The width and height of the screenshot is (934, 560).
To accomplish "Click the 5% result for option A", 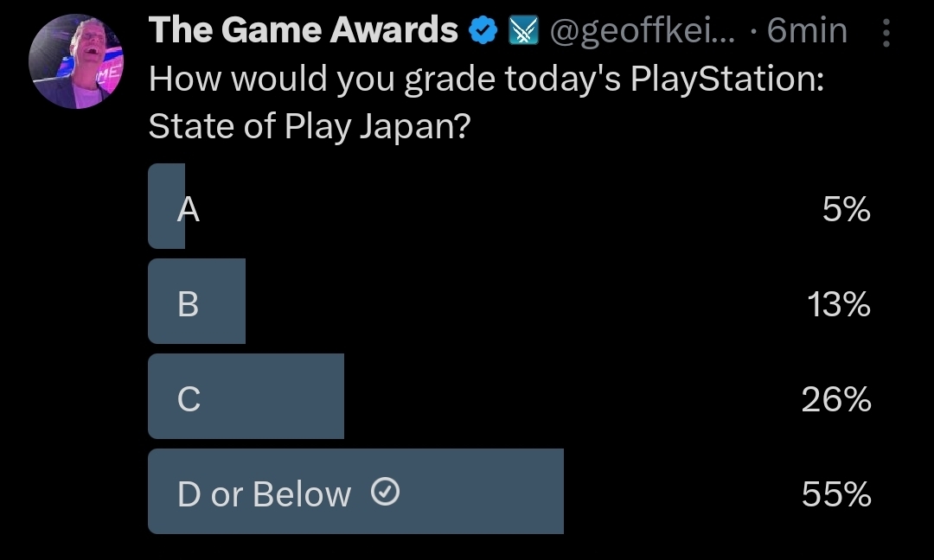I will tap(846, 209).
